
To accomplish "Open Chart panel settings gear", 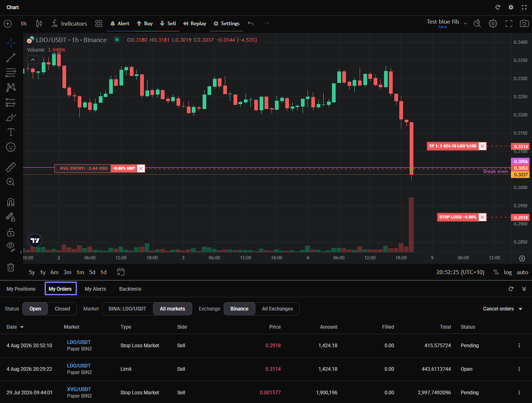I will point(511,7).
